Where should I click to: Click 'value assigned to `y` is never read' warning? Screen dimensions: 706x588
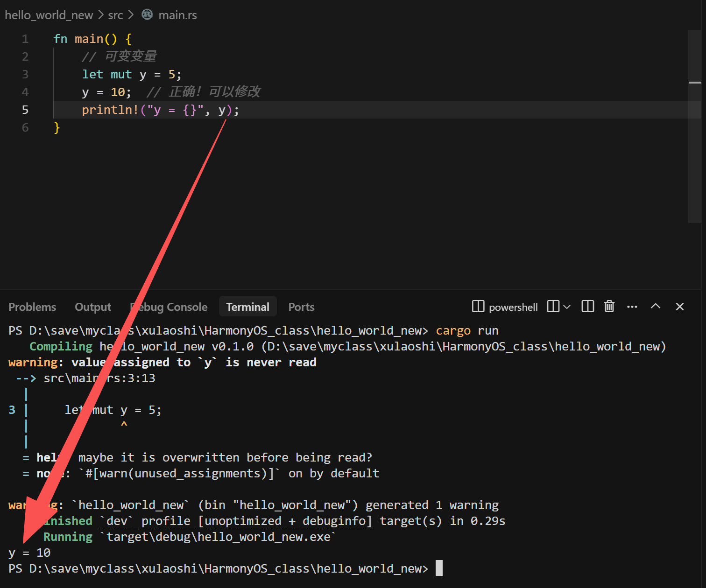(x=194, y=363)
